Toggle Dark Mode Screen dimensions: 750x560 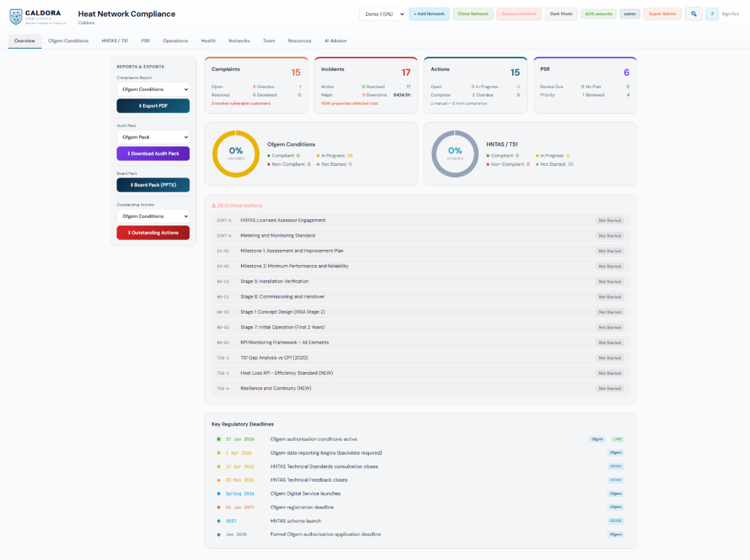click(560, 13)
